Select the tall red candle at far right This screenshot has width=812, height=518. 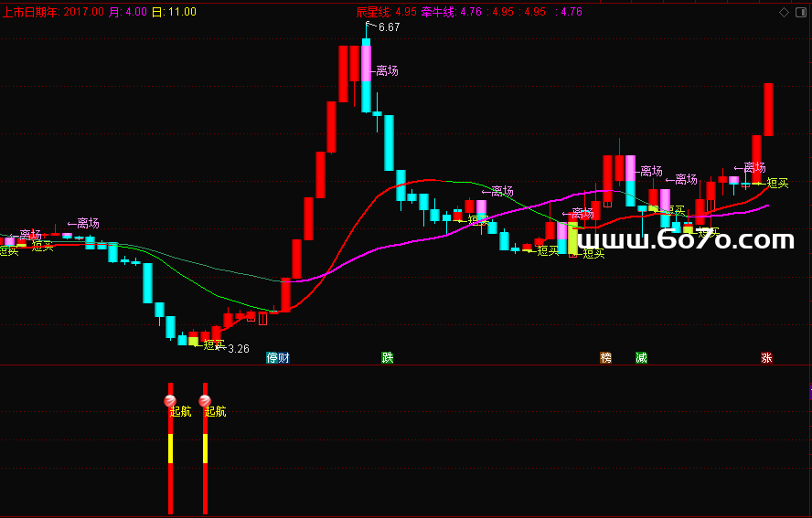coord(769,110)
